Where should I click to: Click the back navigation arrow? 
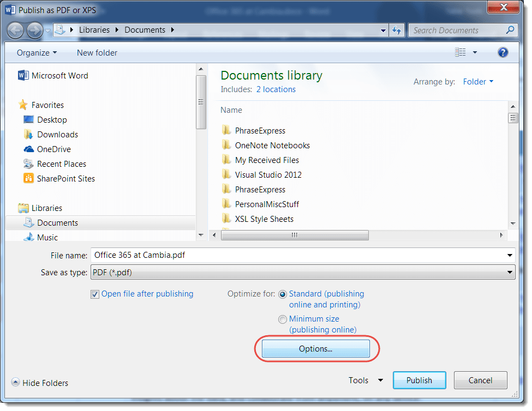click(16, 30)
